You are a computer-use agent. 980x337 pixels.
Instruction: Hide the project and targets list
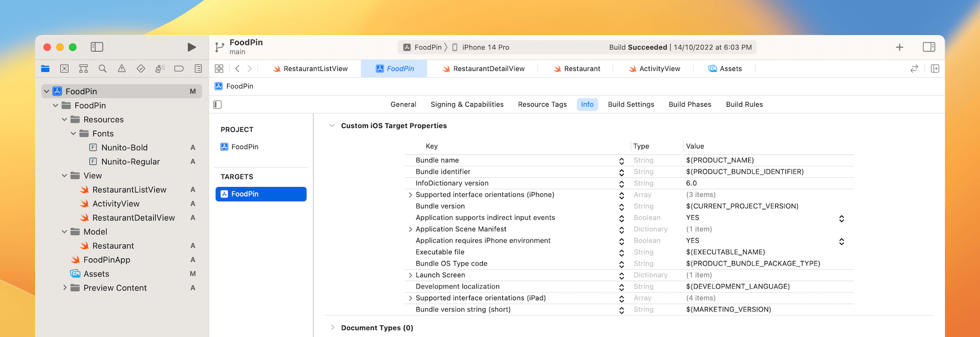217,105
